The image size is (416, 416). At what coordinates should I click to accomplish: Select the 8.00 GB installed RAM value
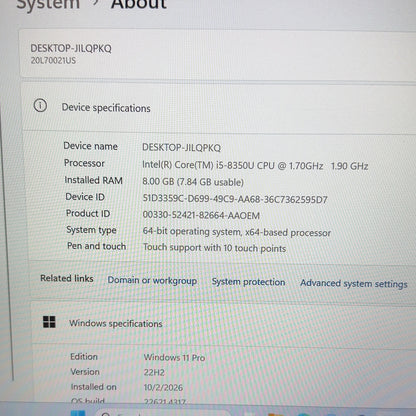[193, 182]
